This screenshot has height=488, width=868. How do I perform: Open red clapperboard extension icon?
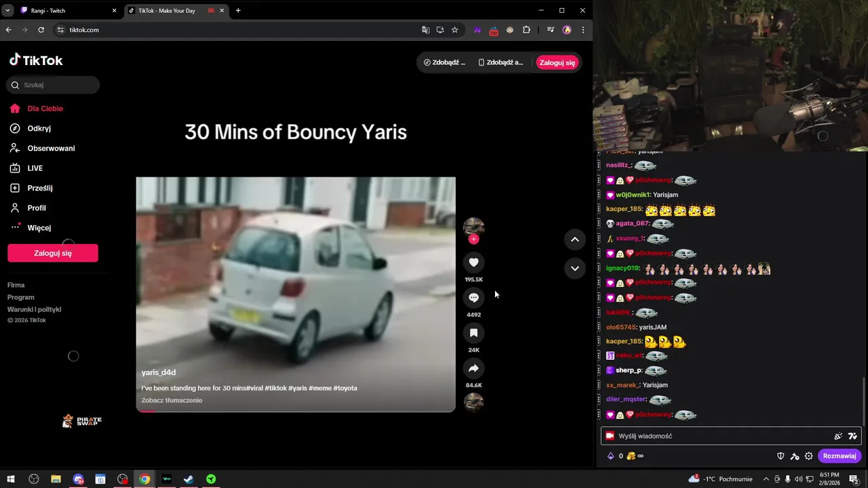[x=494, y=30]
